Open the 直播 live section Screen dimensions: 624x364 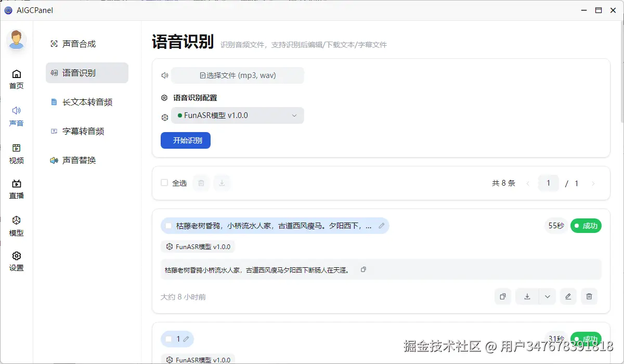click(17, 189)
